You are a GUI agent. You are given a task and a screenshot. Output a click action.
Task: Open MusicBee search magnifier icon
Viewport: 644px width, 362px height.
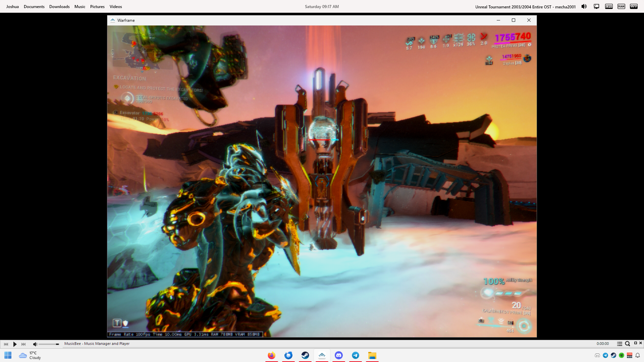[627, 344]
